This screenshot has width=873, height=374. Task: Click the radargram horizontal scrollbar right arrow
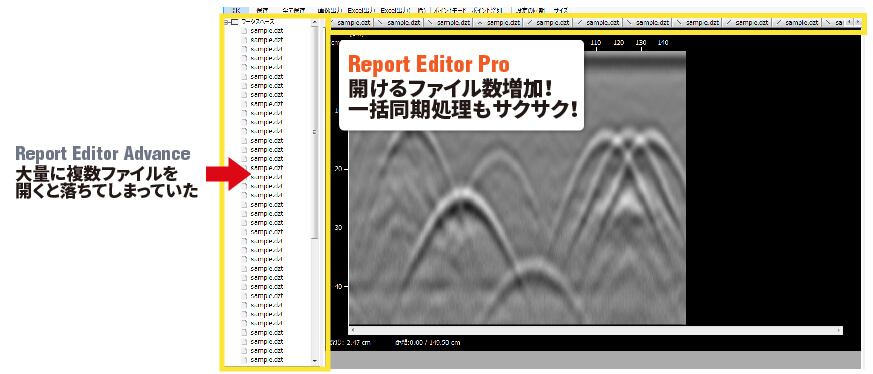pos(838,330)
